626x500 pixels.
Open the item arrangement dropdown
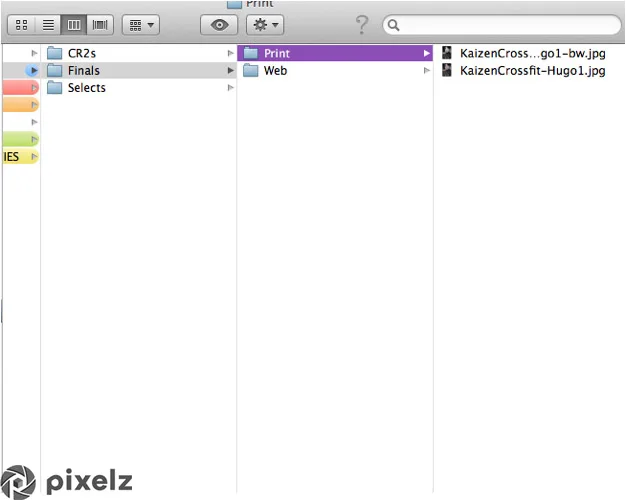coord(141,25)
